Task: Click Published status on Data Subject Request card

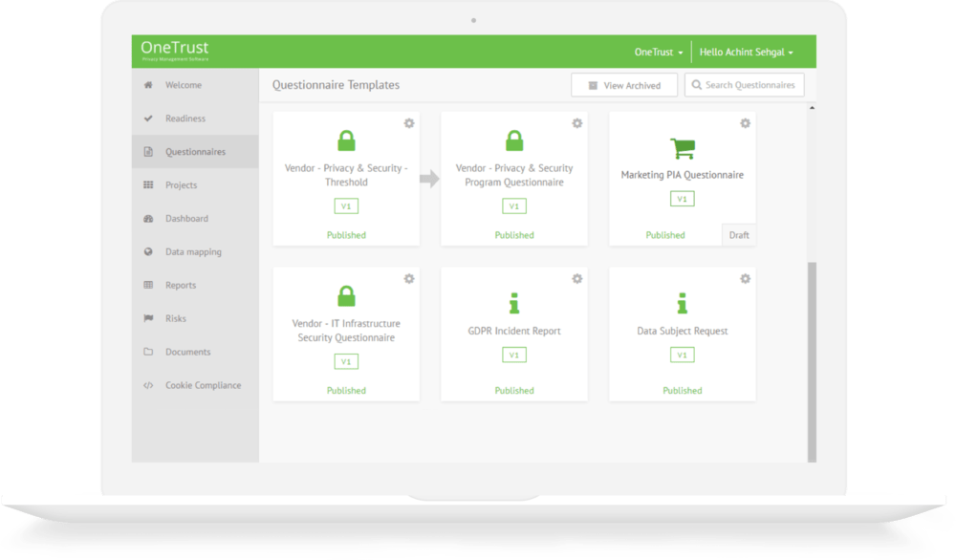Action: 683,391
